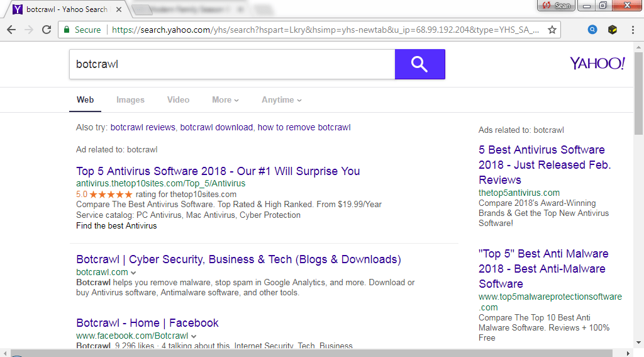644x357 pixels.
Task: Click www.facebook.com/Botcrawl URL
Action: pyautogui.click(x=132, y=336)
